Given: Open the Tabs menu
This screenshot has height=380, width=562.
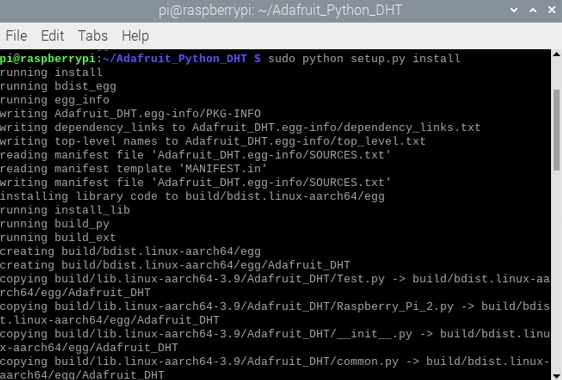Looking at the screenshot, I should coord(92,36).
